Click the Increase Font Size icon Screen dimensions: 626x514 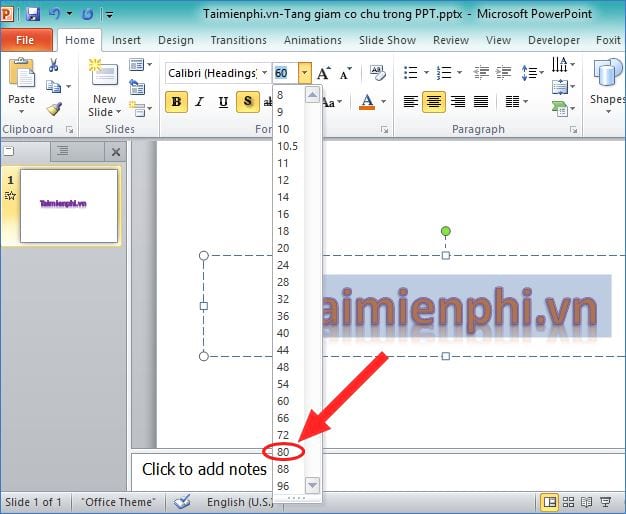tap(324, 73)
